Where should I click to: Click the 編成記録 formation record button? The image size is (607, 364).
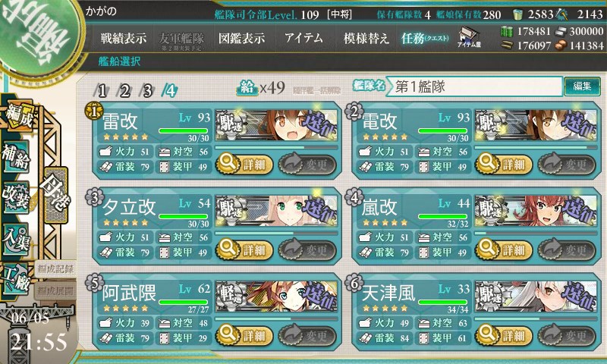55,269
